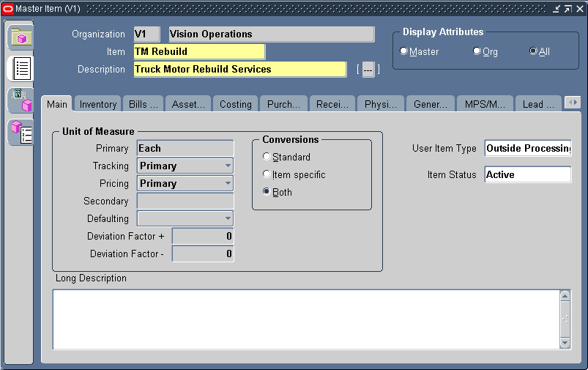588x370 pixels.
Task: Open the Receiving tab
Action: [x=332, y=104]
